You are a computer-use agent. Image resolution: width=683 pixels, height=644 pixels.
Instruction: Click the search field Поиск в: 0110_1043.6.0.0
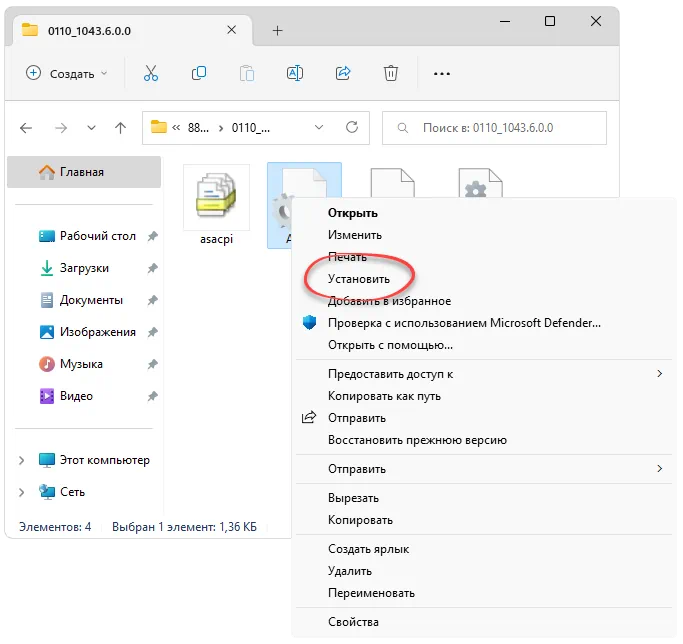pos(494,128)
